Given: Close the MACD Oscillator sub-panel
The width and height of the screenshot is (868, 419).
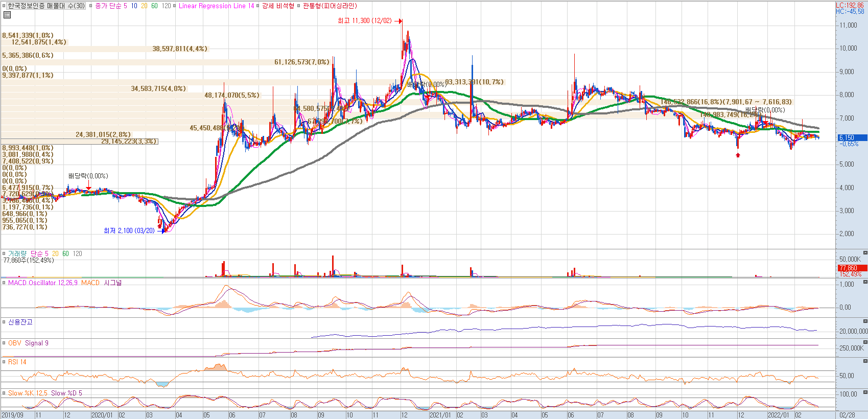Looking at the screenshot, I should point(865,282).
